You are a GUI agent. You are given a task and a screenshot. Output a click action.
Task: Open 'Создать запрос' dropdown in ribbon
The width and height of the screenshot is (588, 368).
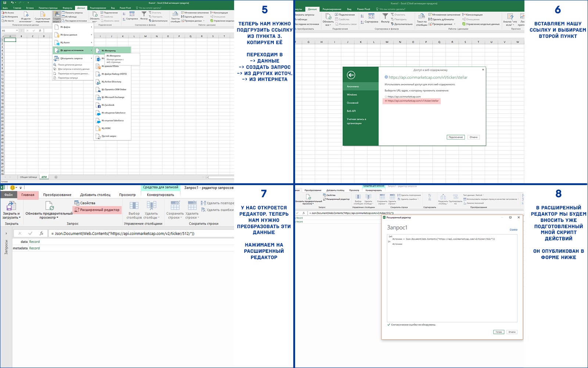pos(56,17)
